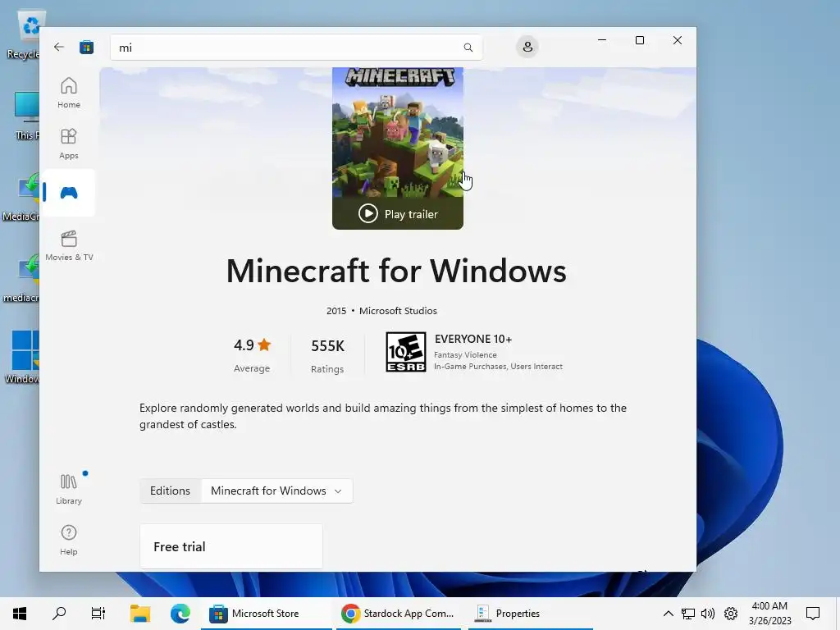Open taskbar Search
Screen dimensions: 840x630
click(59, 614)
